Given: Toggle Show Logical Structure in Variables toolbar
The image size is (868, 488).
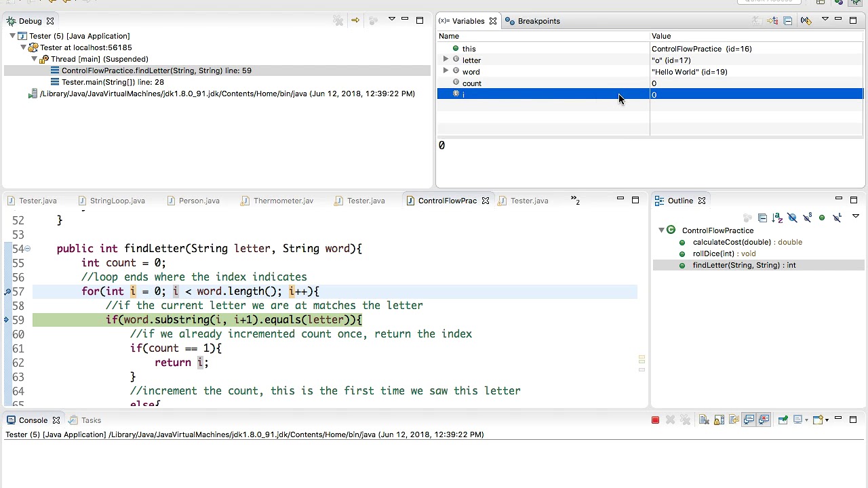Looking at the screenshot, I should coord(772,21).
